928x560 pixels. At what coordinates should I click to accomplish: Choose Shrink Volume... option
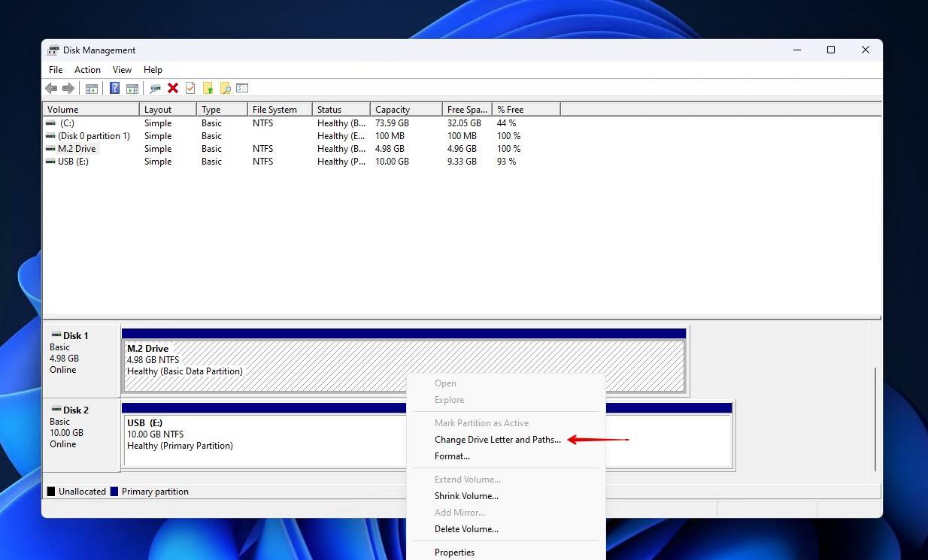pyautogui.click(x=466, y=496)
